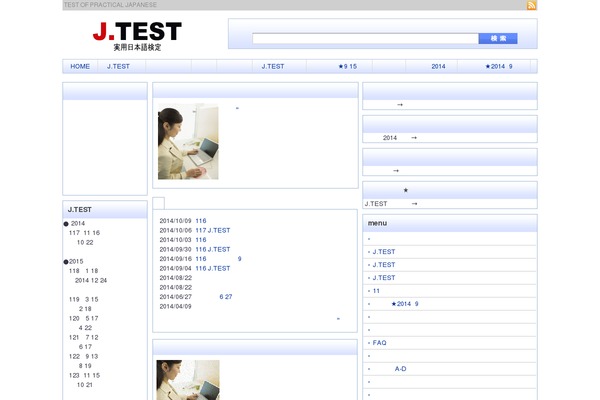Image resolution: width=600 pixels, height=400 pixels.
Task: Click the '121 7 12' schedule row
Action: (83, 337)
